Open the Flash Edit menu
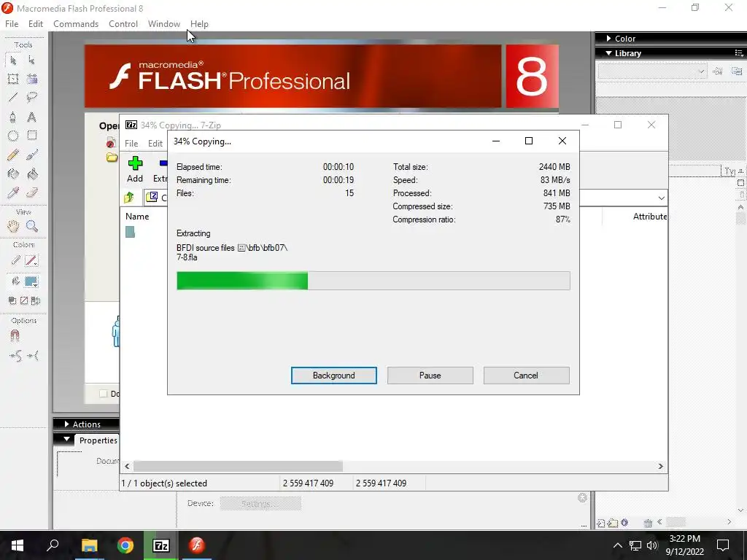The width and height of the screenshot is (747, 560). tap(36, 24)
